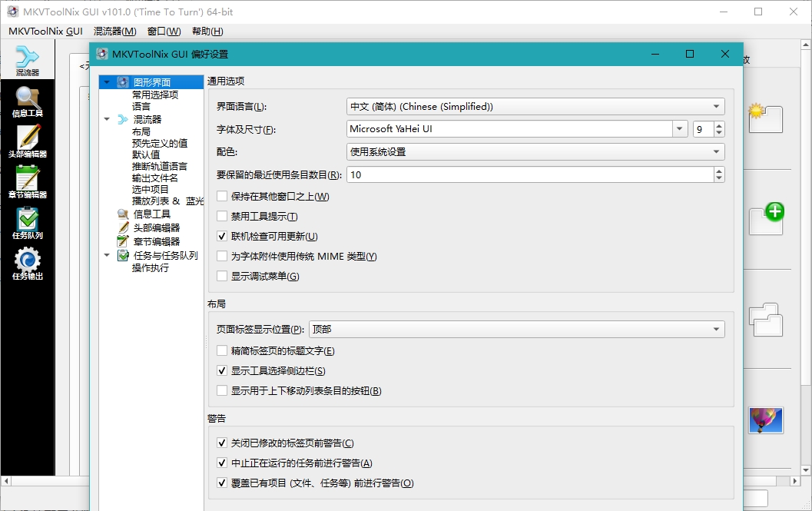
Task: Uncheck 联机检查可用更新
Action: pos(222,237)
